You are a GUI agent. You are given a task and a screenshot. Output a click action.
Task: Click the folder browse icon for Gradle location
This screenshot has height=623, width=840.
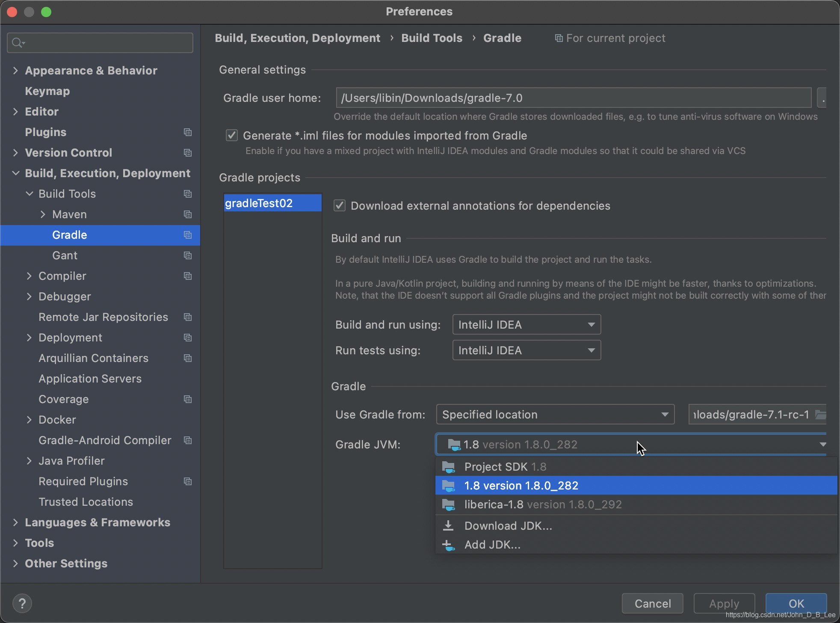[x=820, y=415]
